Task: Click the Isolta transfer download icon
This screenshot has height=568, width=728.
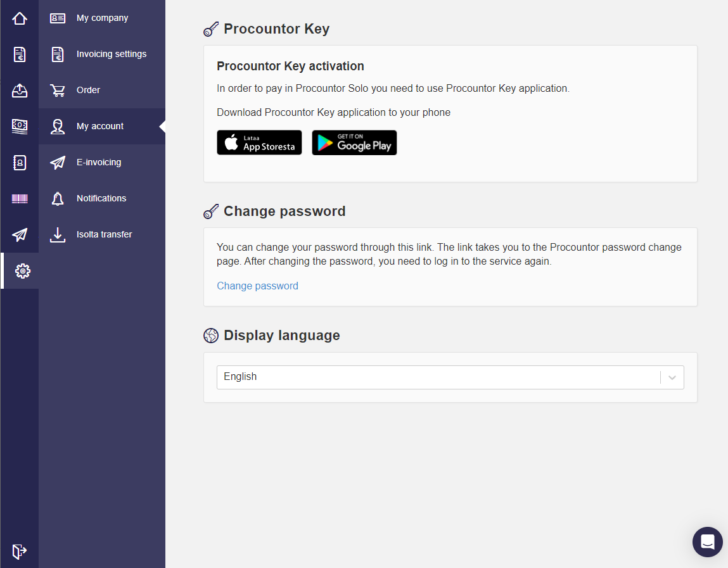Action: point(58,235)
